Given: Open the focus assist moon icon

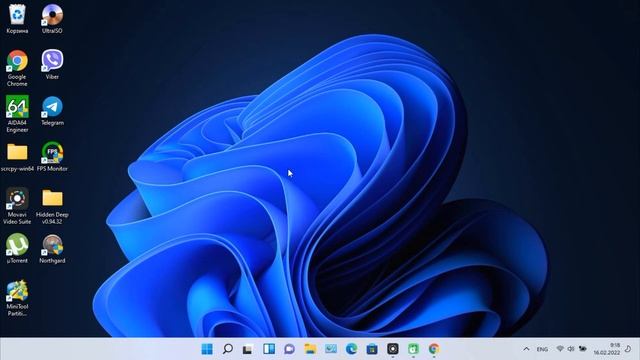Looking at the screenshot, I should 628,349.
